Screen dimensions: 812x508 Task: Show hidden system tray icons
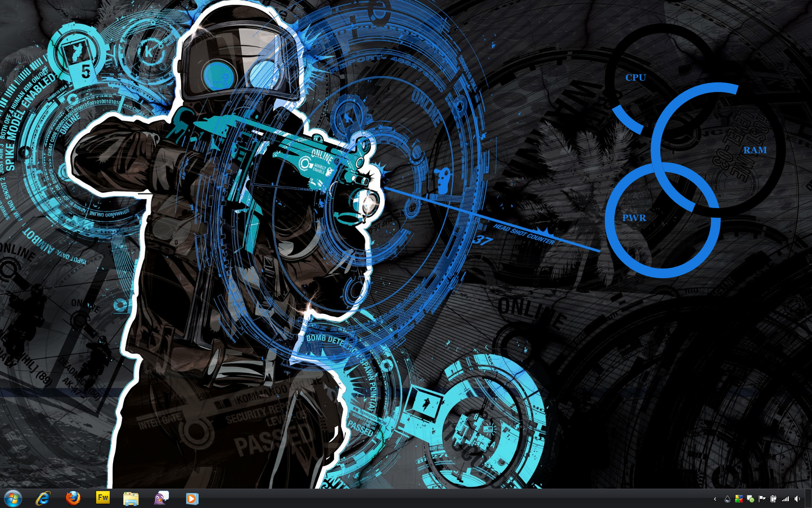tap(715, 499)
